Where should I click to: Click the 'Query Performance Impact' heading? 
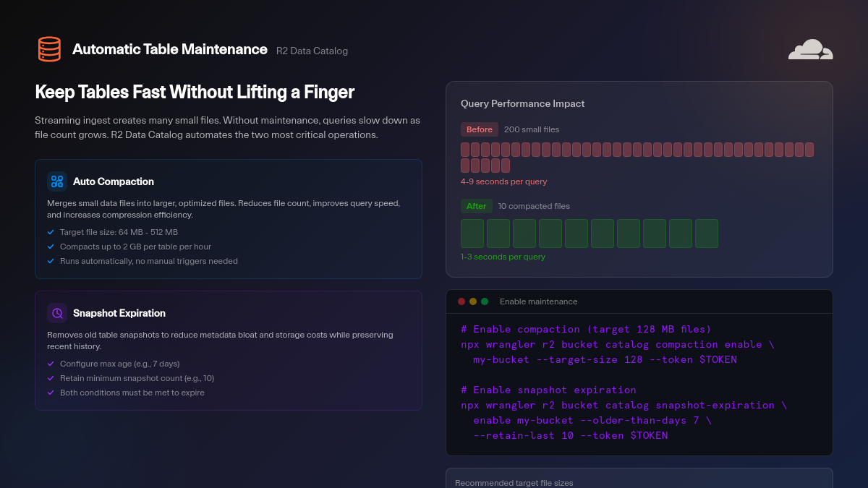click(x=522, y=103)
